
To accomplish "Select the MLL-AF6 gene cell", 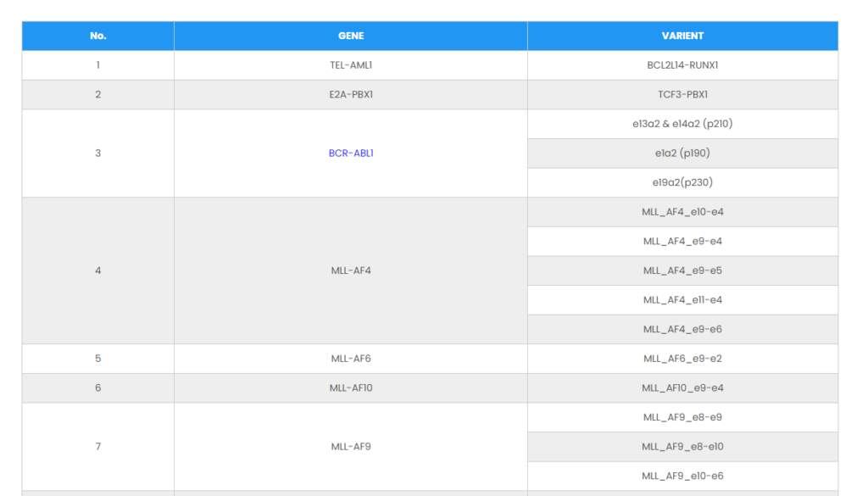I will 351,359.
